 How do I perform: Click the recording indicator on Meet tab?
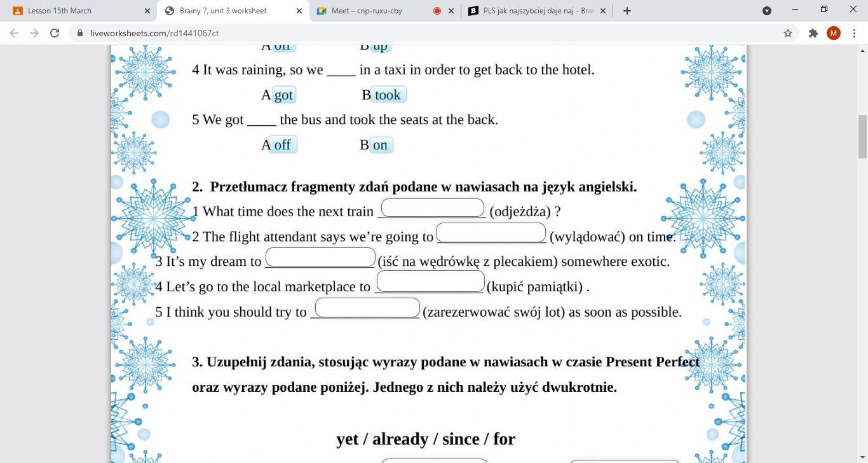click(437, 11)
